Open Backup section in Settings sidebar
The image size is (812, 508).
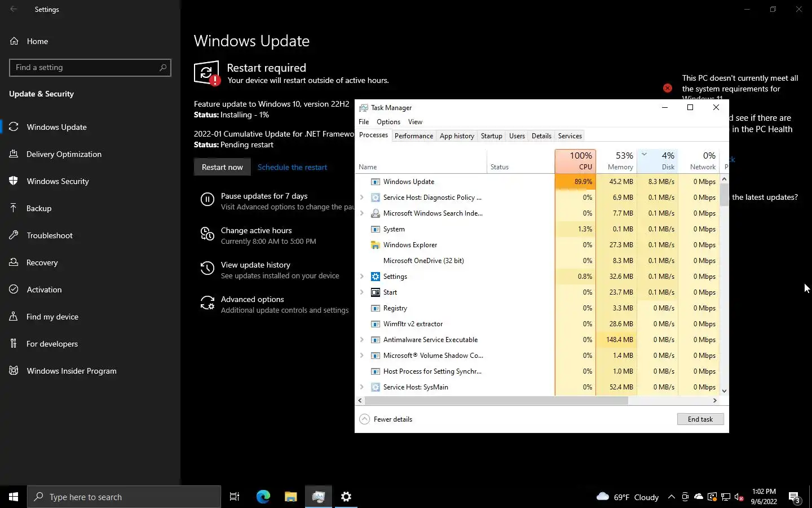point(90,208)
